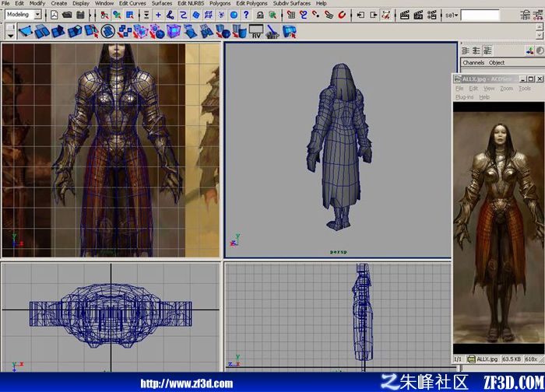
Task: Select by component type mode icon
Action: tap(130, 15)
